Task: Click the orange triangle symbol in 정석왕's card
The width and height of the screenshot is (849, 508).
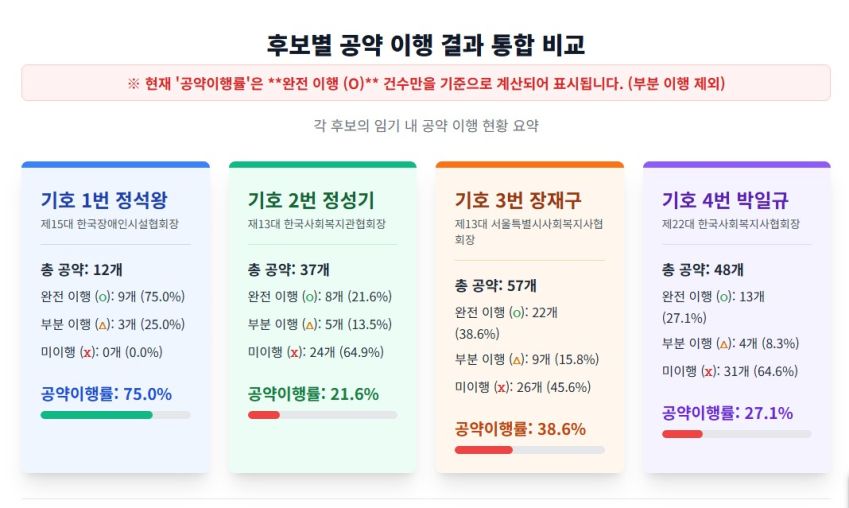Action: pos(103,325)
